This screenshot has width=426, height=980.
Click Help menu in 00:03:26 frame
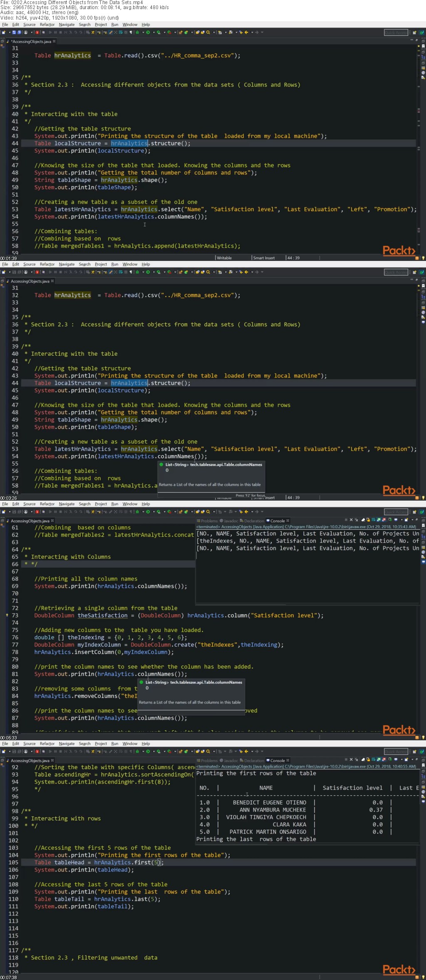pyautogui.click(x=146, y=264)
